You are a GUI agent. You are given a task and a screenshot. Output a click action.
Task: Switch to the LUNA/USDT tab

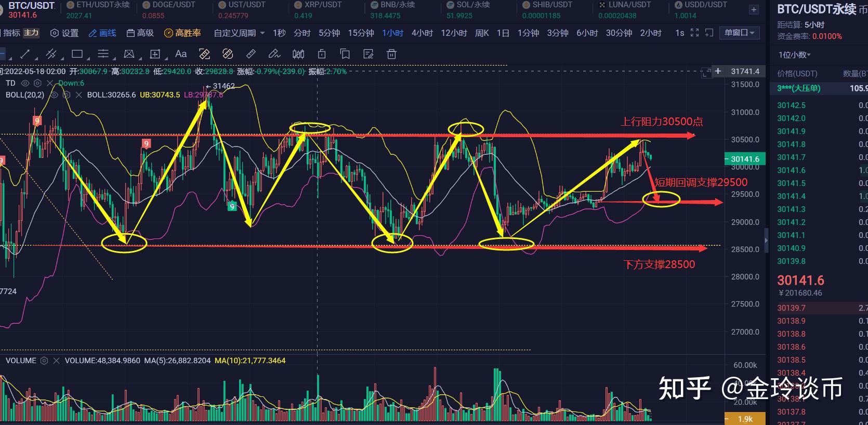click(x=625, y=10)
